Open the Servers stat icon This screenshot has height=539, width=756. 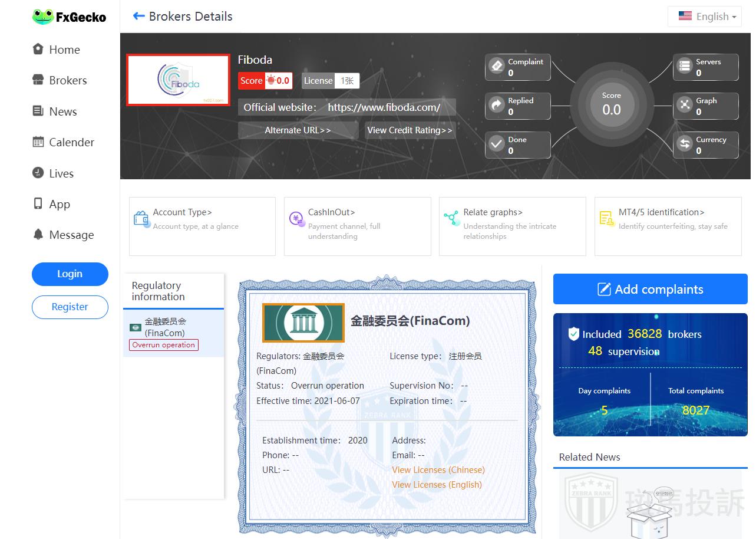(685, 67)
